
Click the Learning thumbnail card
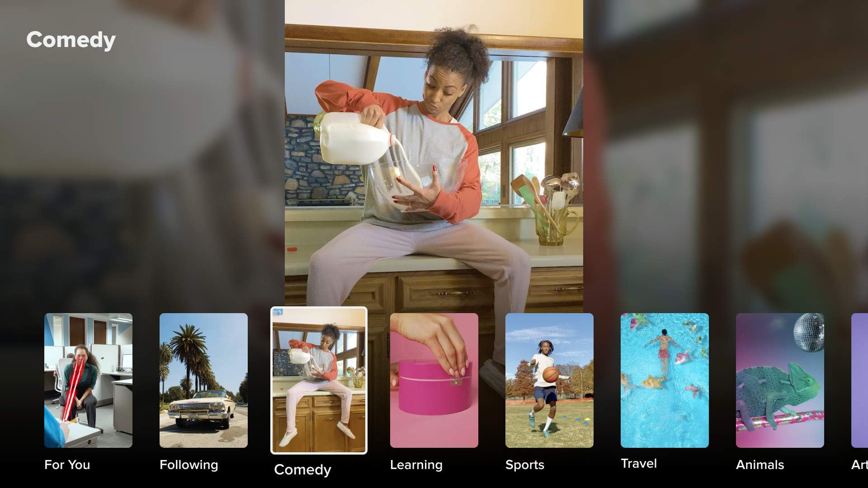[x=434, y=380]
